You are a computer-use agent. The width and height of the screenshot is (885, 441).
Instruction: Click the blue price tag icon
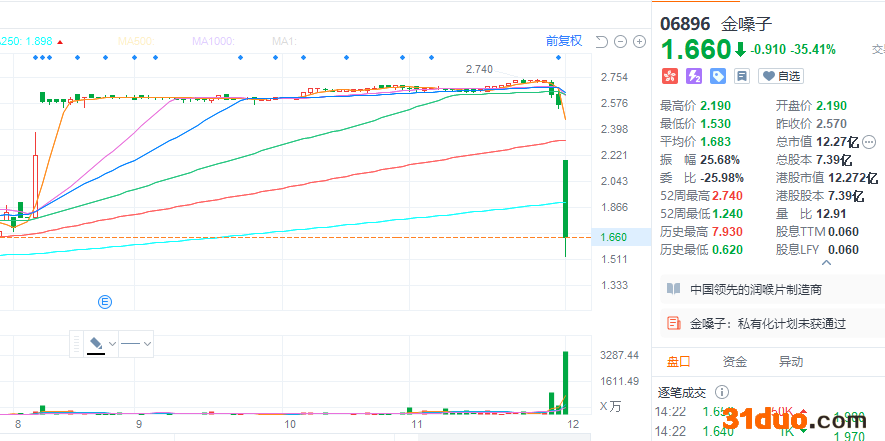(717, 75)
